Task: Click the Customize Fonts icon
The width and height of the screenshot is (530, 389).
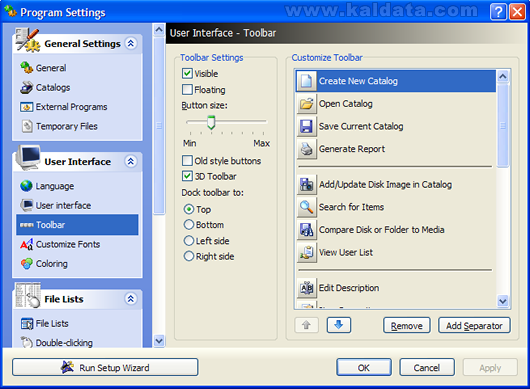Action: tap(26, 244)
